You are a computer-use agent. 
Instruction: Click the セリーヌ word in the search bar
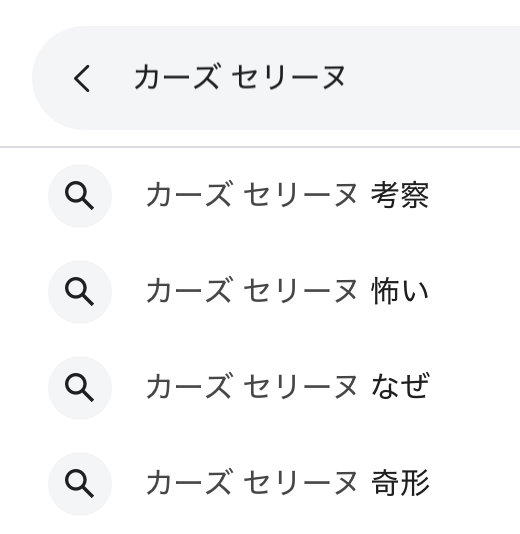[x=289, y=78]
